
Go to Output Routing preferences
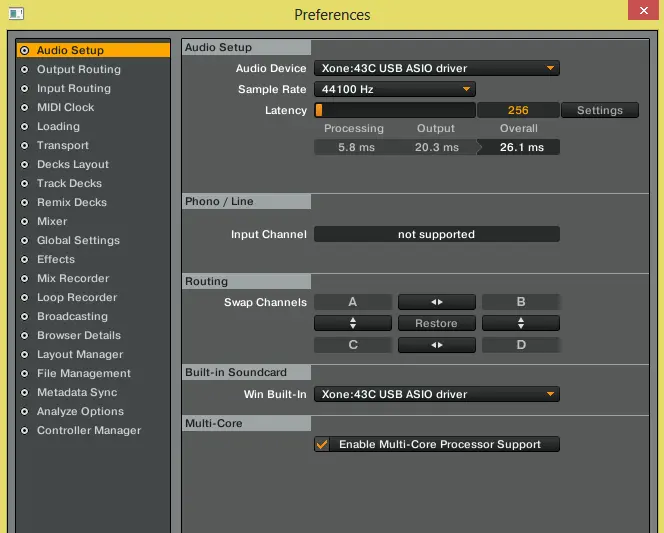(78, 69)
